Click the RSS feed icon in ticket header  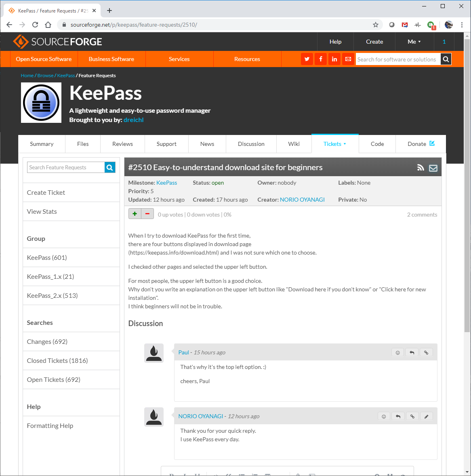421,167
